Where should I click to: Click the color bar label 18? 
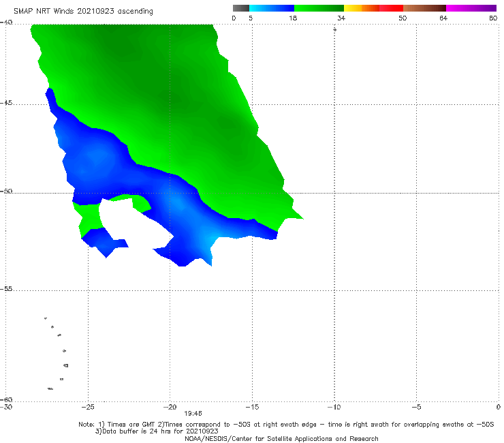coord(293,18)
